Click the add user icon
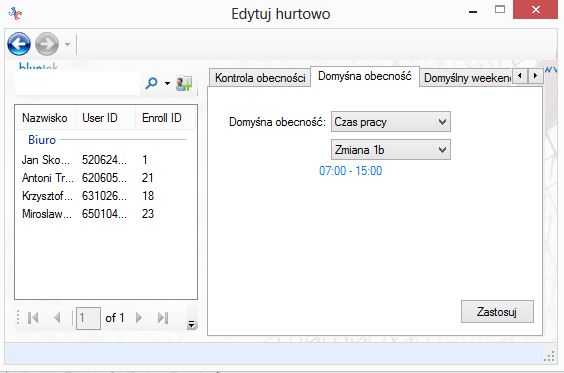 coord(184,83)
